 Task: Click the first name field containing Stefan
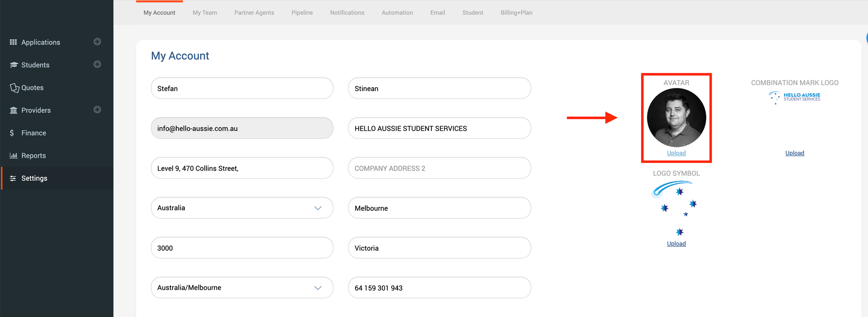[242, 88]
